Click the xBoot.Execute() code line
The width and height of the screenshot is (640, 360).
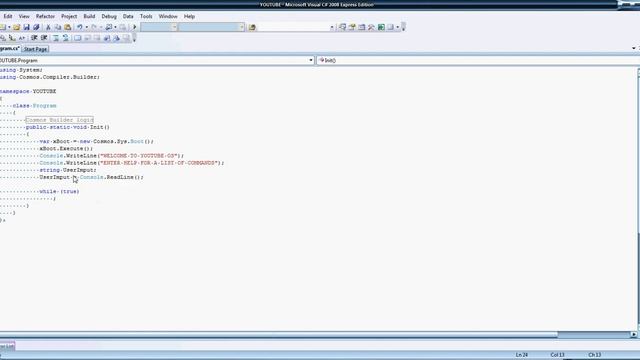[66, 149]
